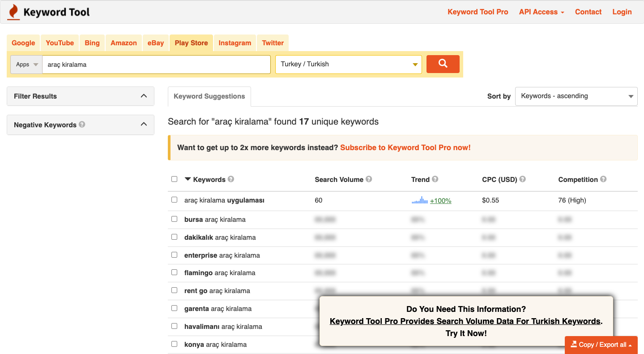Click the Competition column header
The height and width of the screenshot is (354, 644).
tap(578, 179)
